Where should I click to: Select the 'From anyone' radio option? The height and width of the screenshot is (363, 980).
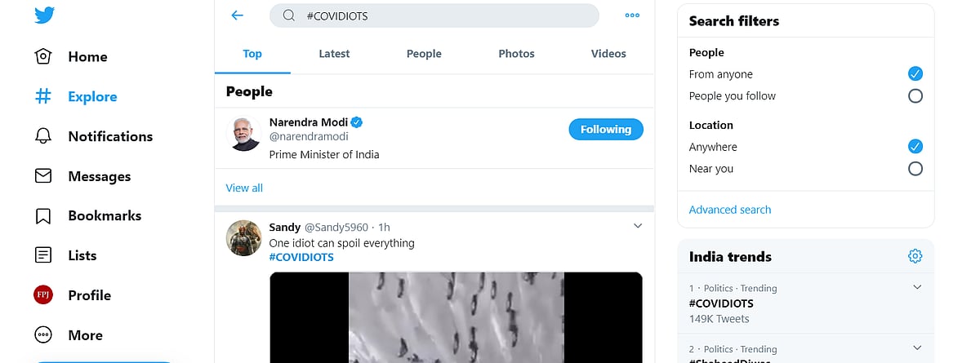(x=915, y=74)
